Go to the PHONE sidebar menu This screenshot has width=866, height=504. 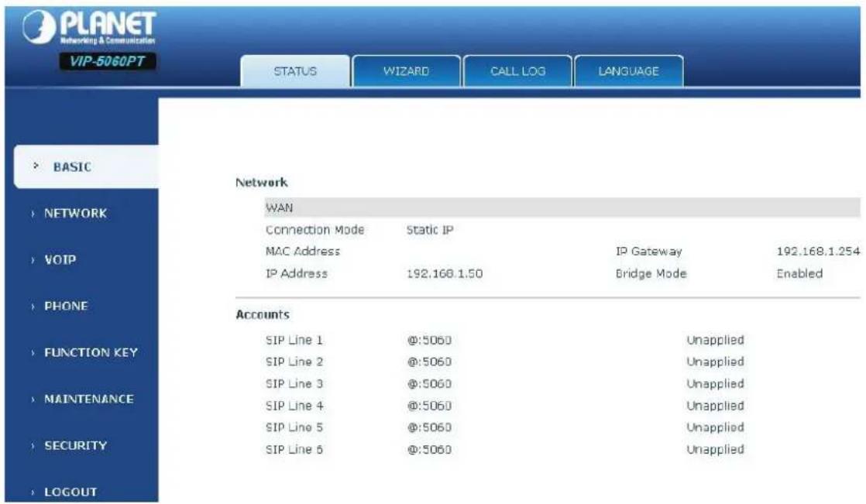[67, 306]
